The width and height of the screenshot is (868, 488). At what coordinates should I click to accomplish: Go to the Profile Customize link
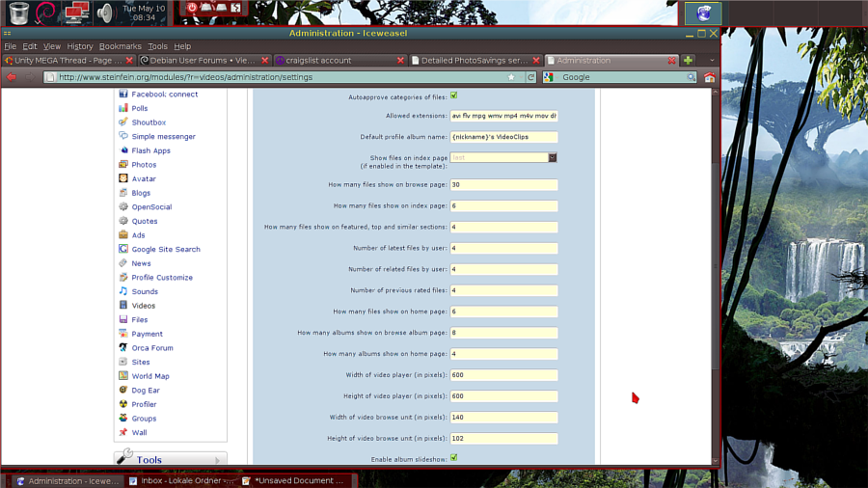[x=161, y=278]
